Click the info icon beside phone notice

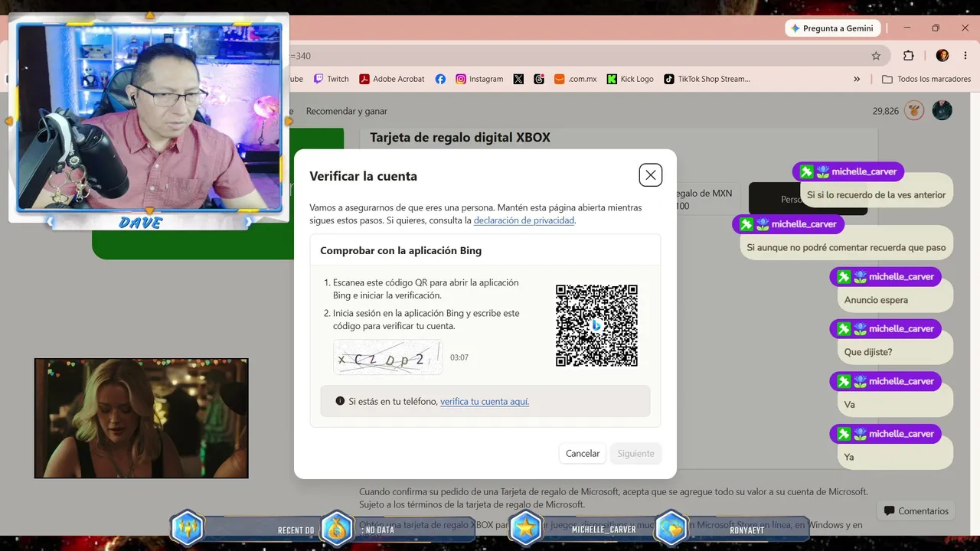(340, 401)
